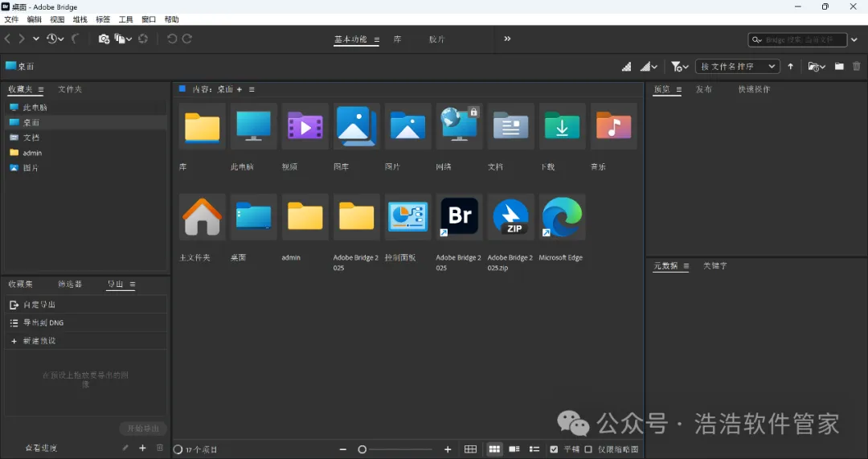
Task: Click the boomerang return icon
Action: coord(76,39)
